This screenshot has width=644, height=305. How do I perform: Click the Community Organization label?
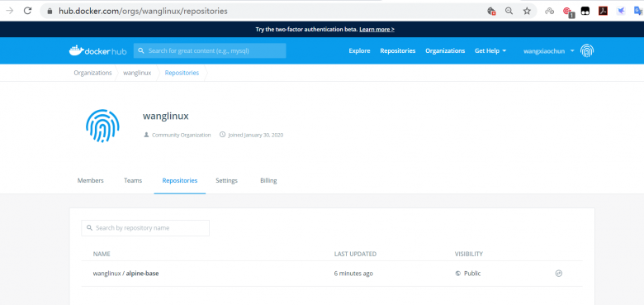pyautogui.click(x=181, y=135)
